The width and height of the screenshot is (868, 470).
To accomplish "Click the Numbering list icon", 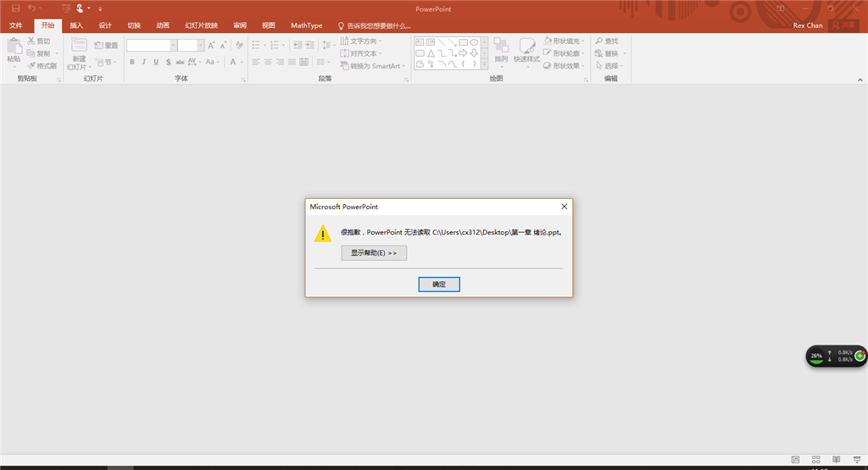I will point(275,46).
